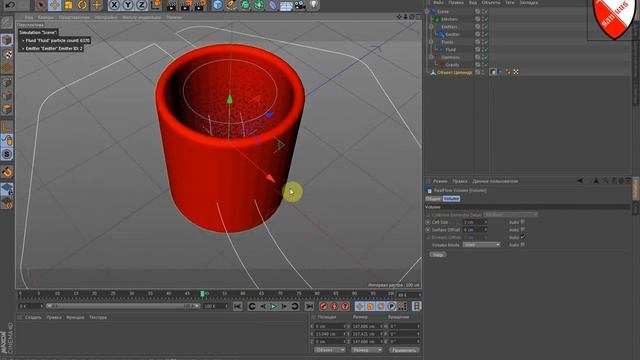Screen dimensions: 640x360
Task: Toggle the Cell Size Auto checkbox
Action: (523, 222)
